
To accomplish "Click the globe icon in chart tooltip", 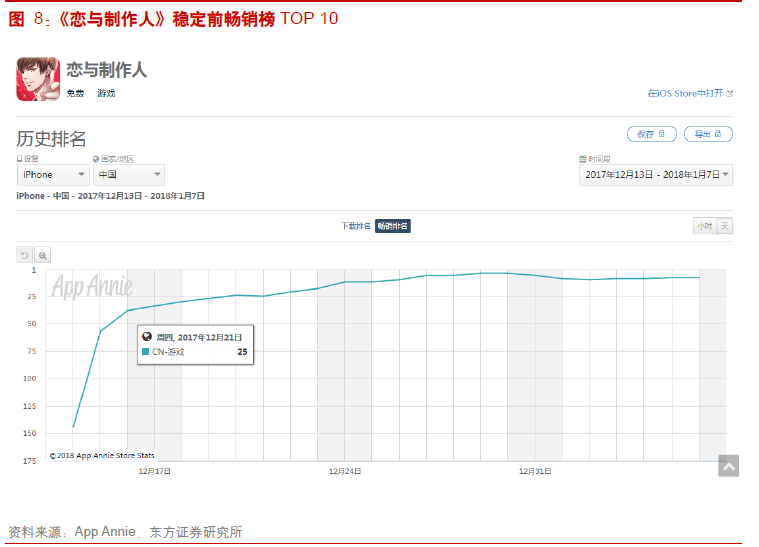I will tap(147, 337).
